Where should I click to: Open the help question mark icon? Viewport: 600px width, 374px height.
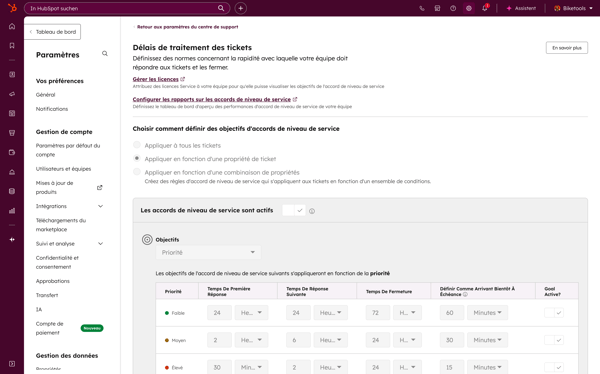point(453,8)
